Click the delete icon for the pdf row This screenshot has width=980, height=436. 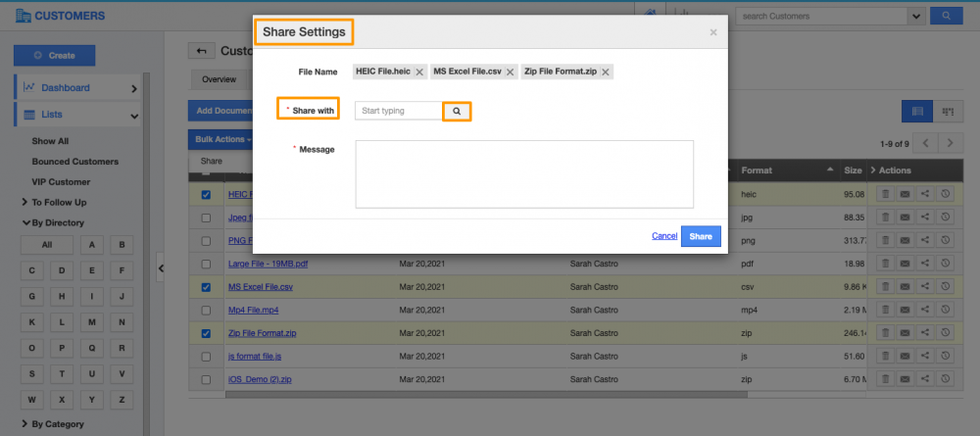(884, 264)
